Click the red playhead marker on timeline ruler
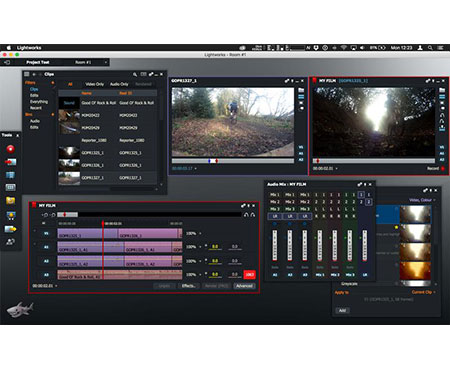Image resolution: width=450 pixels, height=370 pixels. [103, 223]
